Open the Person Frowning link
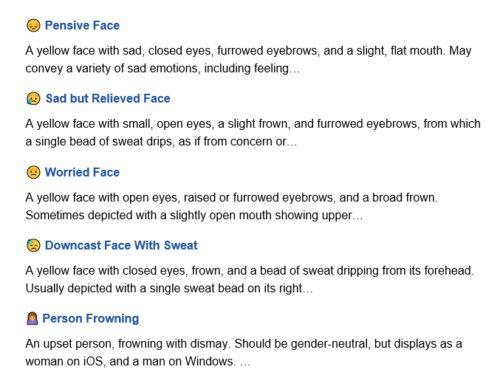 point(91,319)
